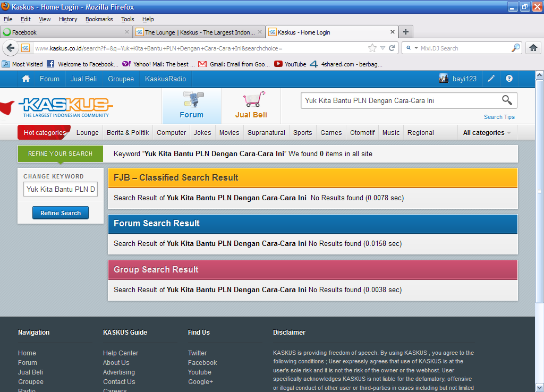Switch to the Facebook tab
The image size is (544, 392).
(66, 32)
